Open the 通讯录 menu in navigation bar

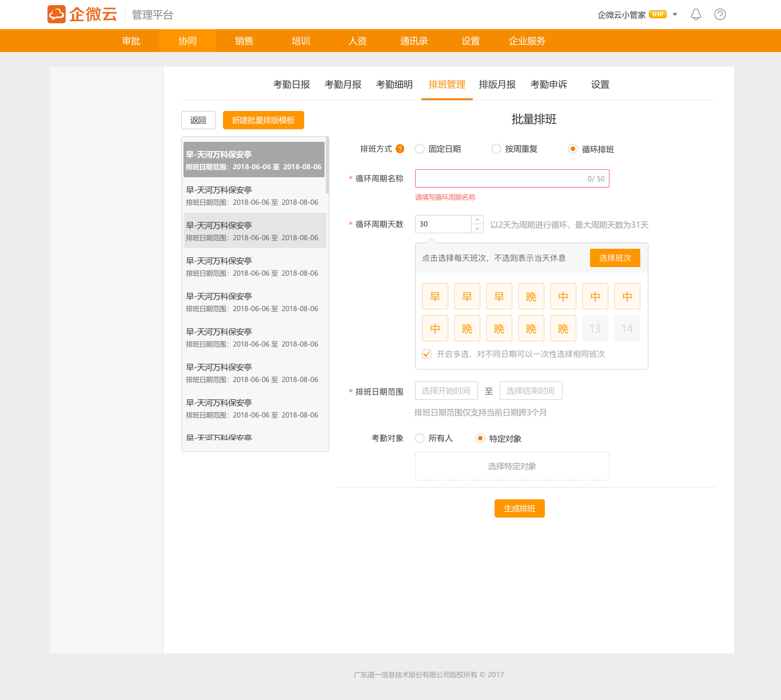coord(414,41)
